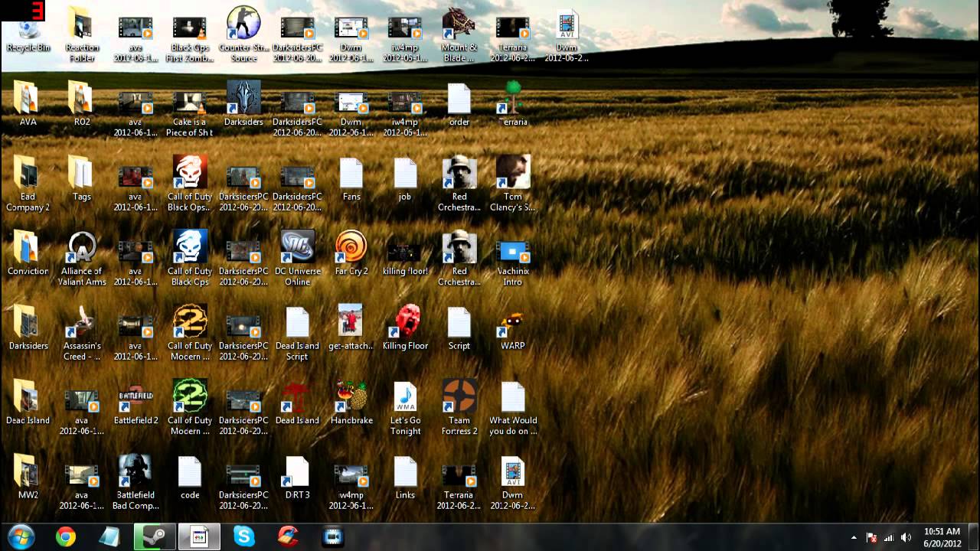This screenshot has height=551, width=980.
Task: Open the Dead Island folder
Action: (28, 403)
